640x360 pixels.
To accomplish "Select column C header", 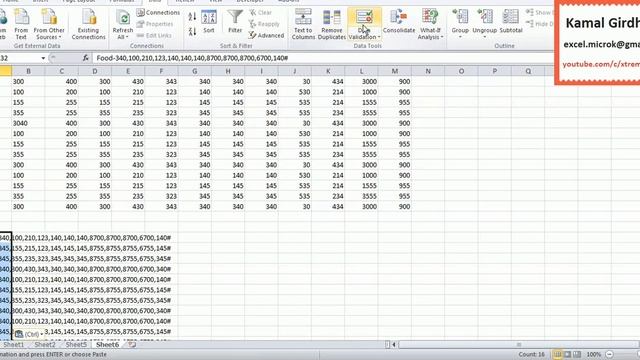I will [62, 71].
